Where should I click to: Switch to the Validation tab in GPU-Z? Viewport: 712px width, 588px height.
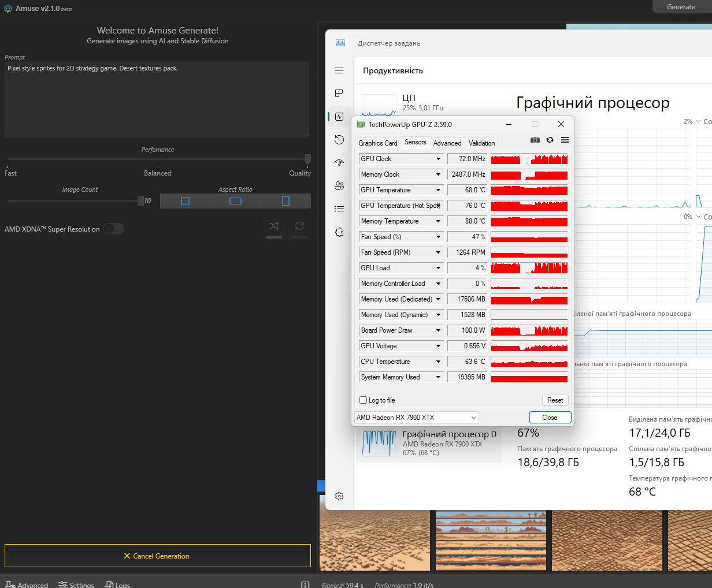click(x=481, y=143)
